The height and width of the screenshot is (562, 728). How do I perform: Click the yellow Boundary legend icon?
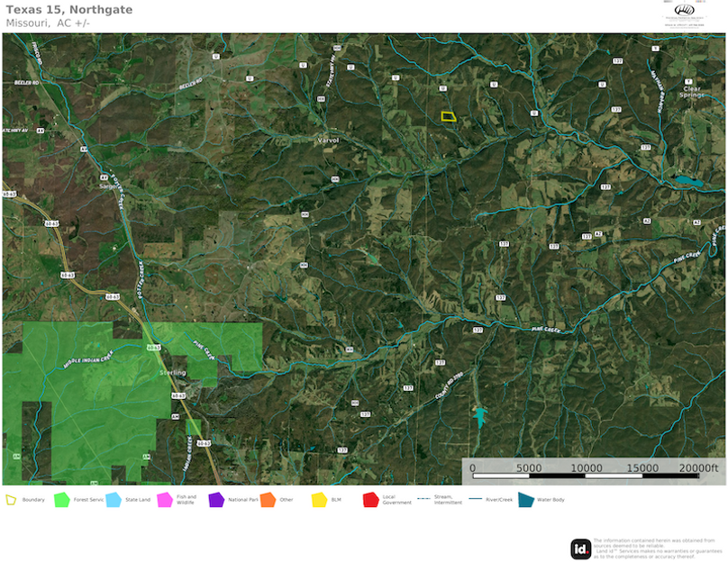11,499
